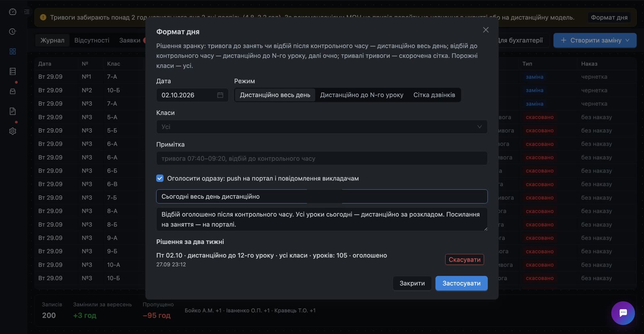
Task: Switch to the 'Відсутності' tab
Action: 92,40
